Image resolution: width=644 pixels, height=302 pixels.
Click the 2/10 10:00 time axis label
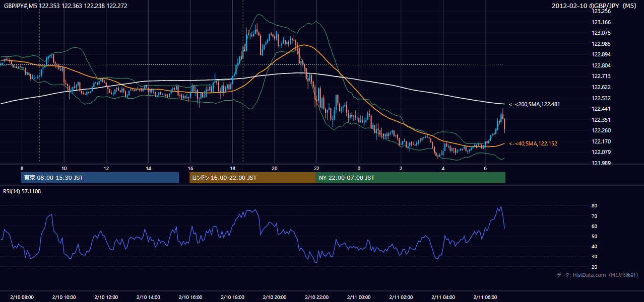click(x=64, y=297)
